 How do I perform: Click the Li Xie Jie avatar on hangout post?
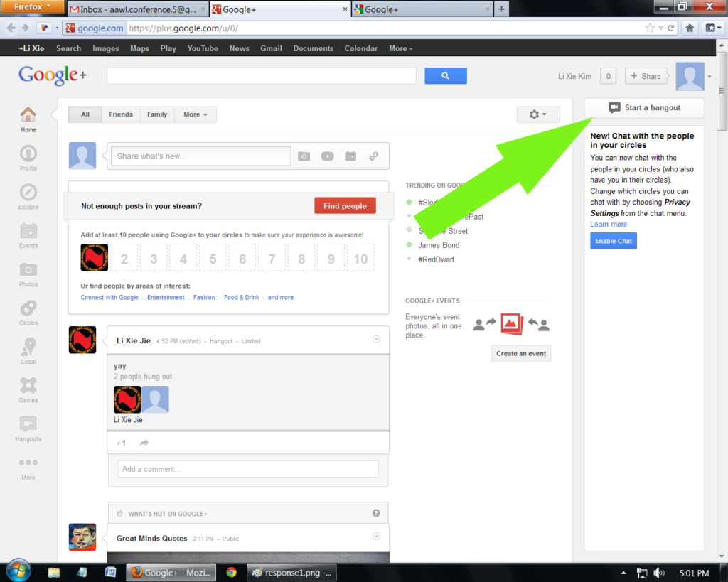pyautogui.click(x=82, y=340)
